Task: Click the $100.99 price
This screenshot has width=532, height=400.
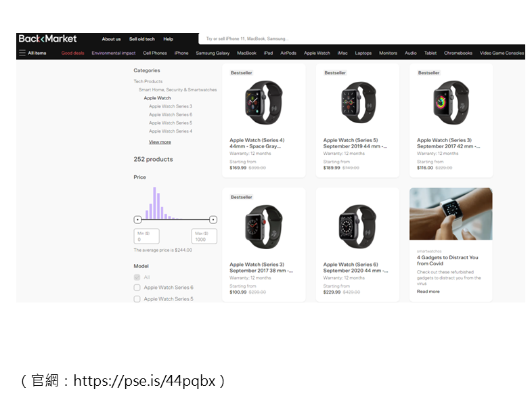Action: coord(238,292)
